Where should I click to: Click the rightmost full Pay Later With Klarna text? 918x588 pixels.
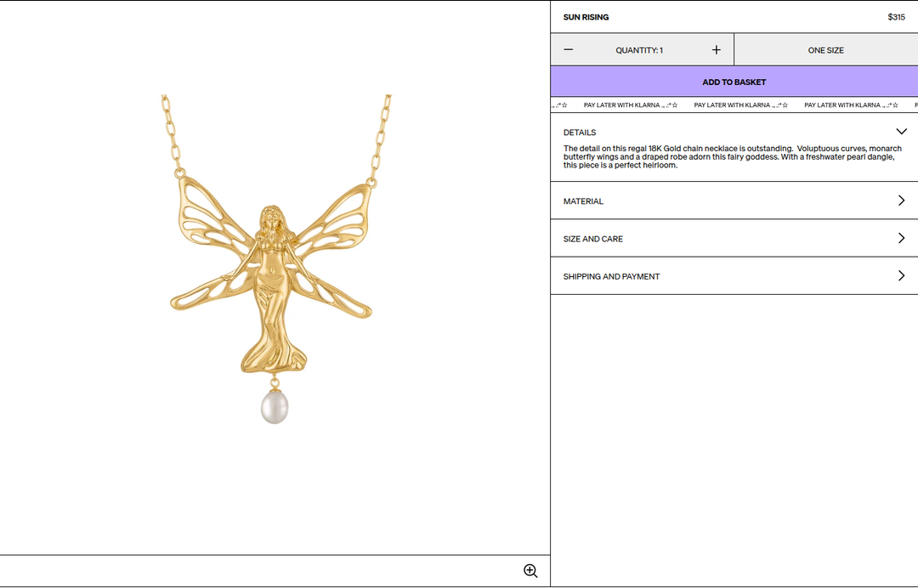tap(841, 105)
